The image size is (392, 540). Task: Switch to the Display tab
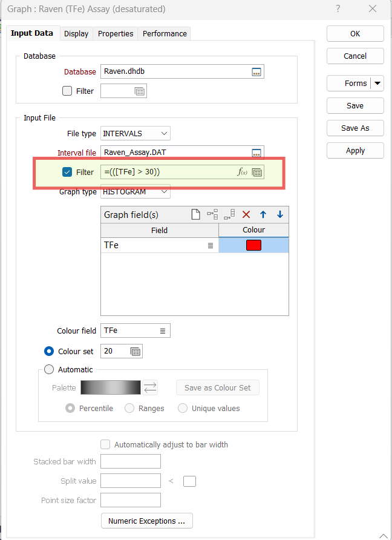tap(76, 34)
